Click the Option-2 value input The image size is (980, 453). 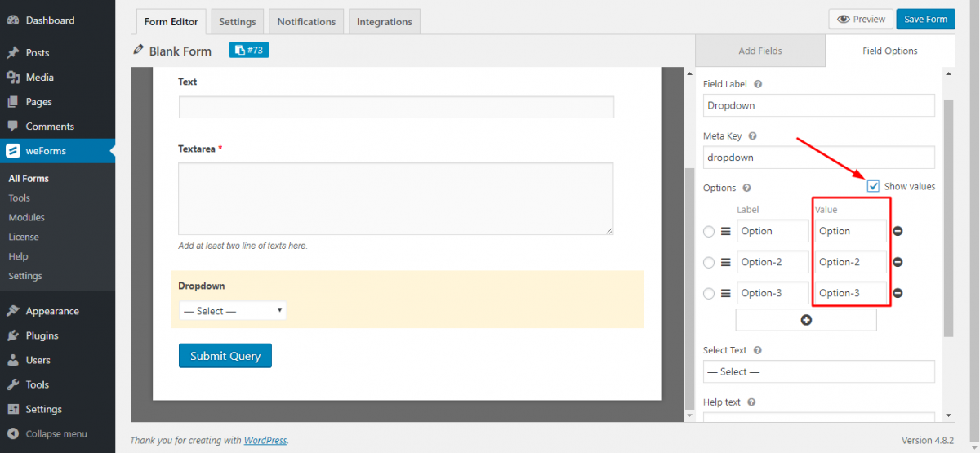[851, 262]
